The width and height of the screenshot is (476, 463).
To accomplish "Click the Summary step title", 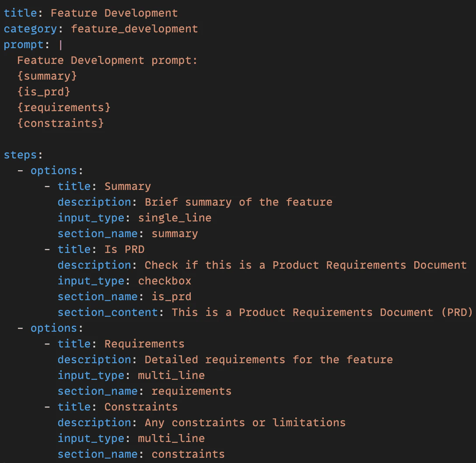I will pos(127,186).
